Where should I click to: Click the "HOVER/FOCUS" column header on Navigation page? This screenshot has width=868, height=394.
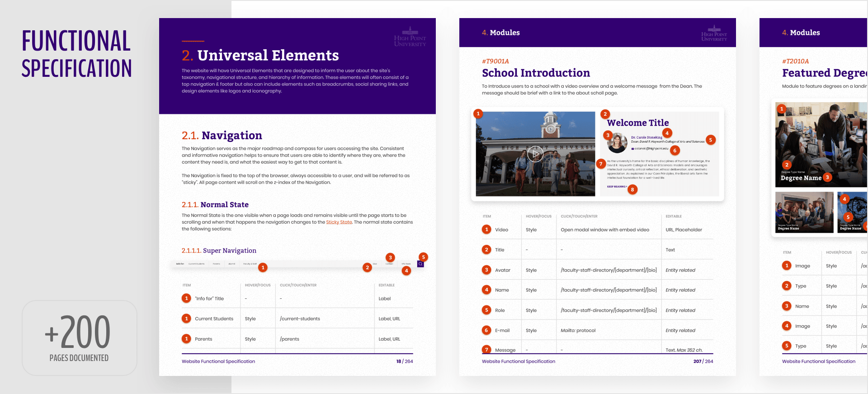coord(258,285)
